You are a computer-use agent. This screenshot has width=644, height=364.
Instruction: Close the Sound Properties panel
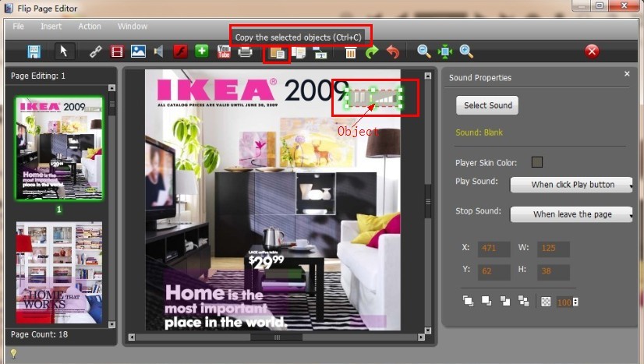click(627, 74)
